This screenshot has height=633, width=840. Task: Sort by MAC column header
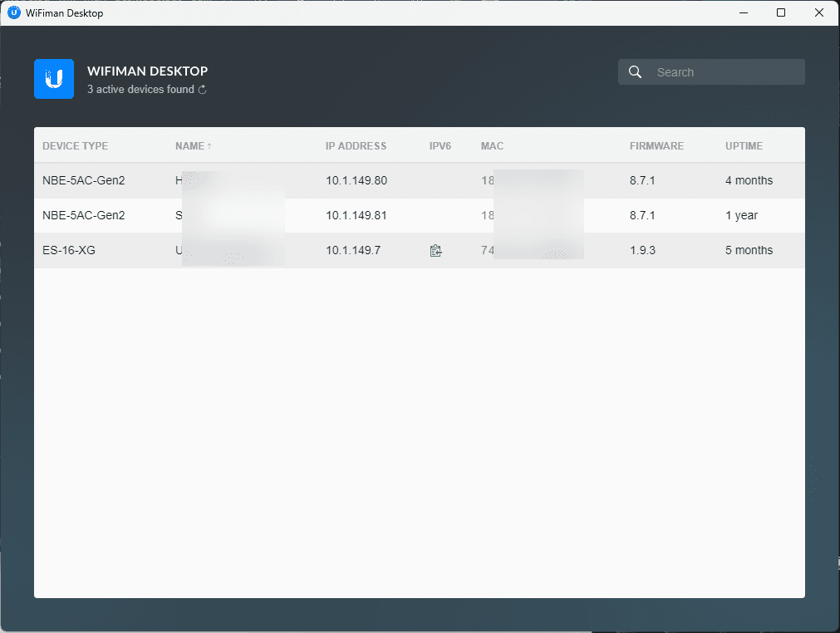tap(493, 146)
